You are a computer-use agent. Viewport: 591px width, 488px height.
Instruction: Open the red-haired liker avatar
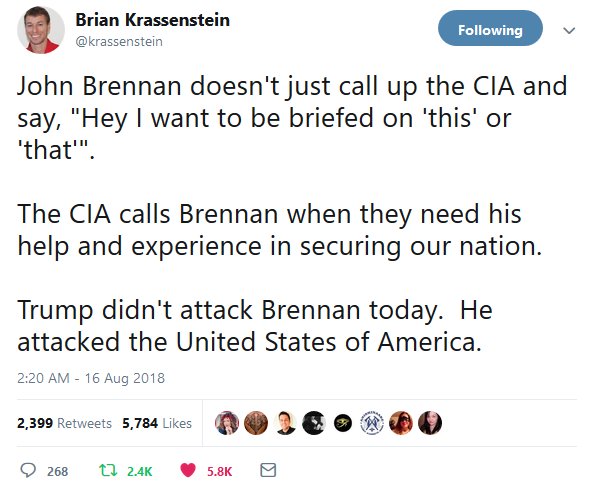[227, 423]
